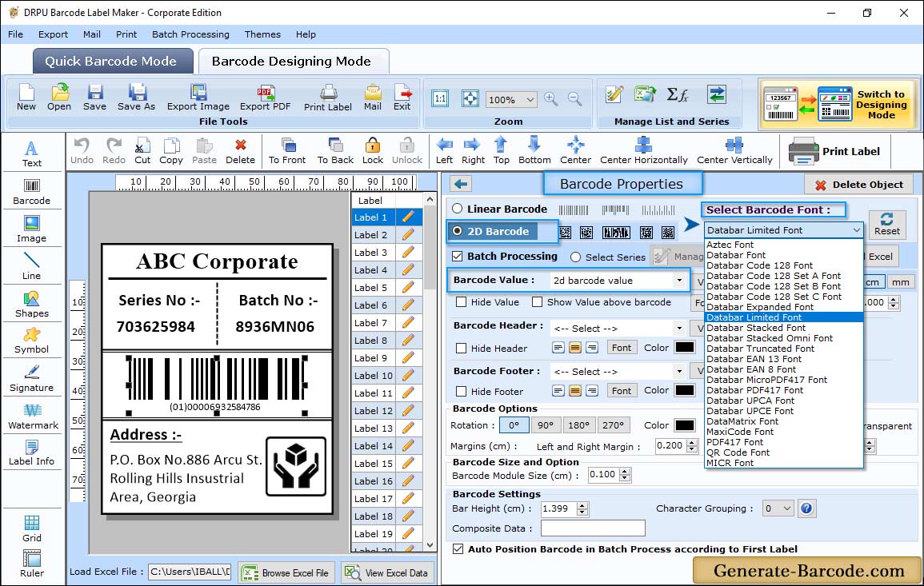Viewport: 924px width, 586px height.
Task: Choose QR Code Font from list
Action: [738, 452]
